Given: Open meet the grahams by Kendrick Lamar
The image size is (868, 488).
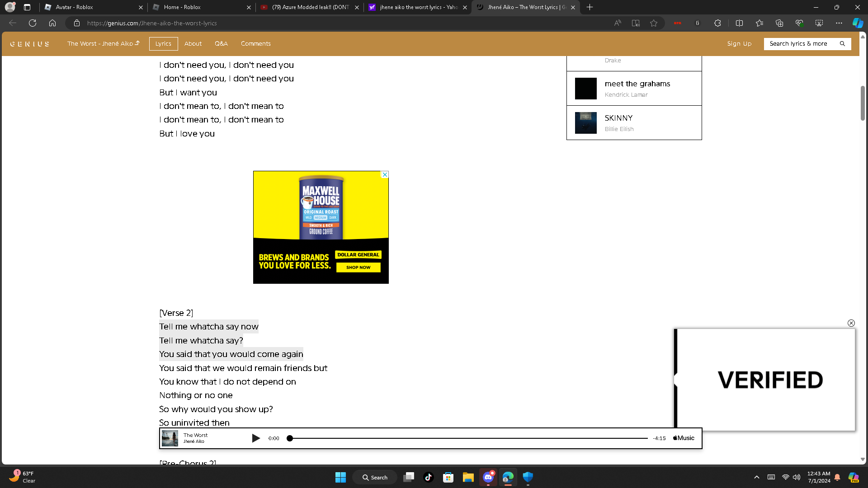Looking at the screenshot, I should click(634, 89).
